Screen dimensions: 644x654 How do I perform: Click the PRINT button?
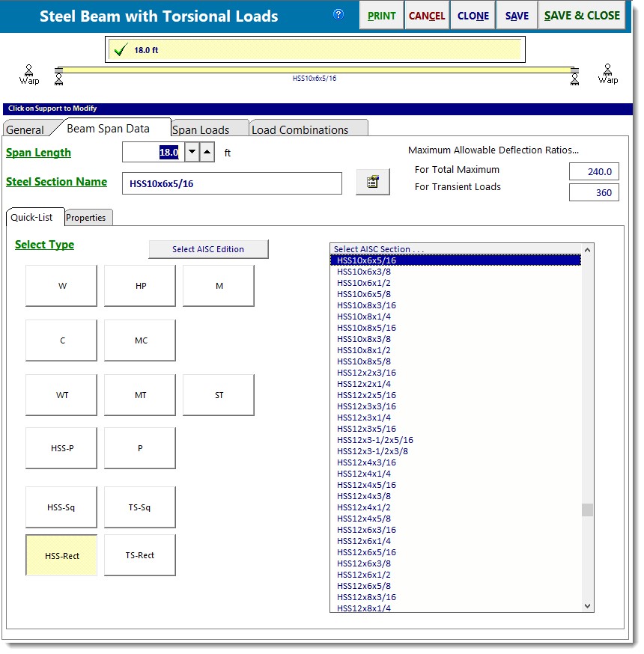(x=381, y=15)
